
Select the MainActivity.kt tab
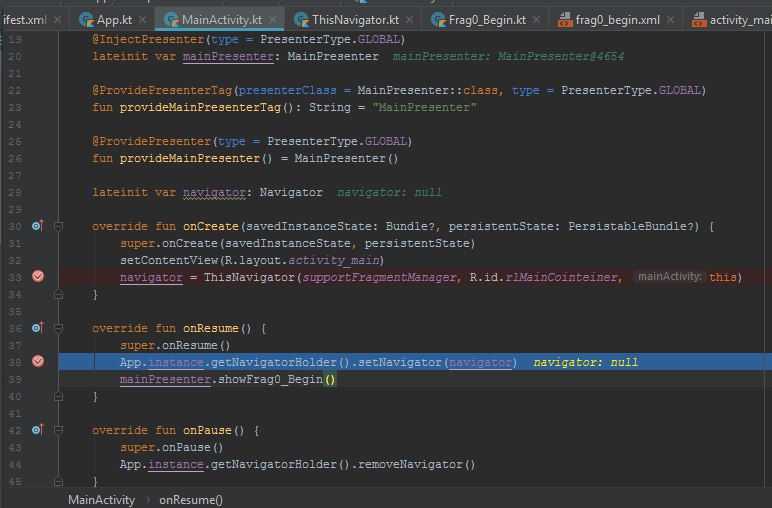point(222,20)
